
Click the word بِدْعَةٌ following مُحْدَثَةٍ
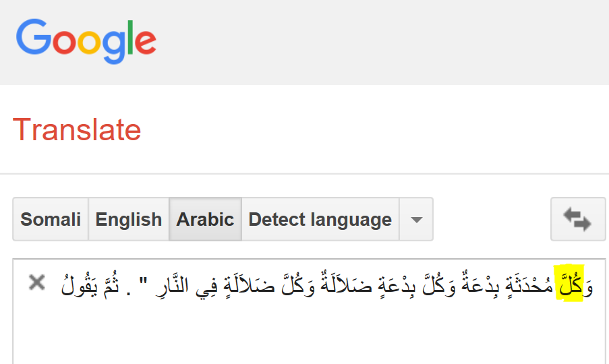click(x=479, y=284)
